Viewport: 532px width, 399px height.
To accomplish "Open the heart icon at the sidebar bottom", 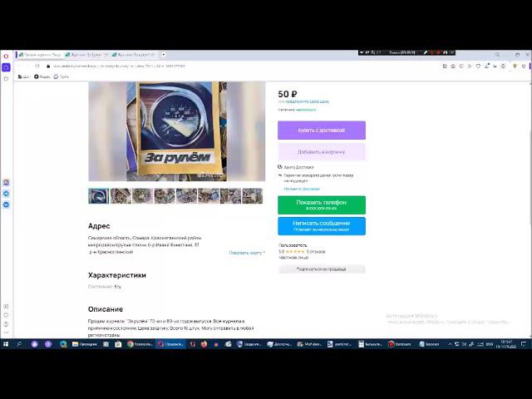I will coord(6,315).
